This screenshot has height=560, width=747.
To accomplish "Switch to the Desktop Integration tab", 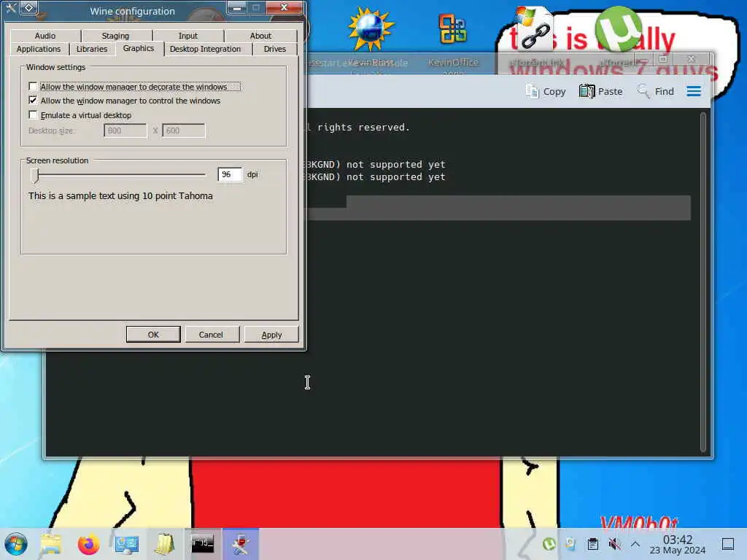I will coord(205,49).
